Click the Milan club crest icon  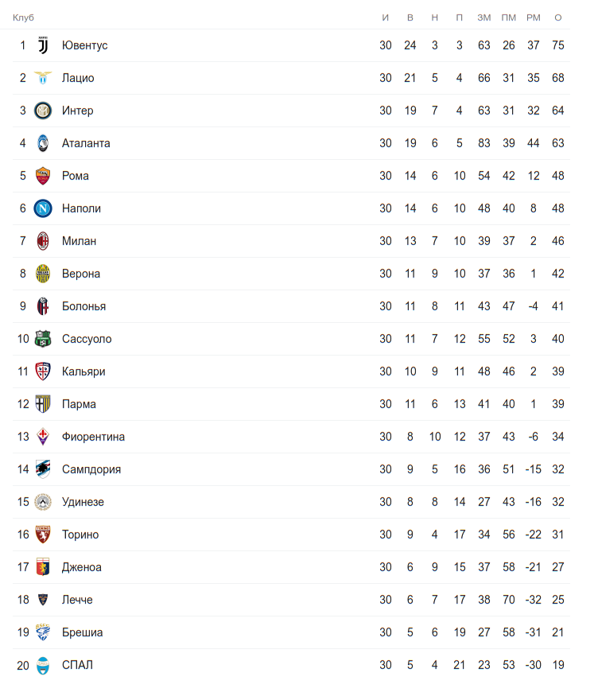(x=43, y=241)
